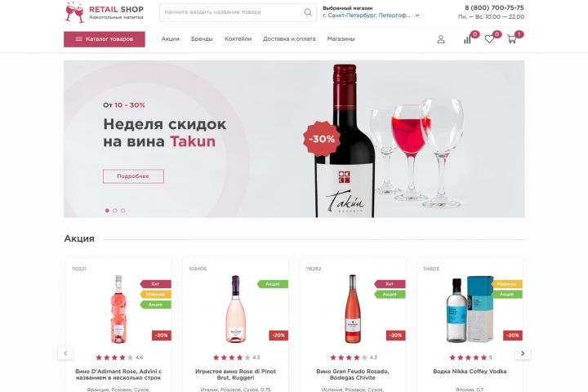
Task: Open the product comparison chart icon
Action: pyautogui.click(x=467, y=39)
